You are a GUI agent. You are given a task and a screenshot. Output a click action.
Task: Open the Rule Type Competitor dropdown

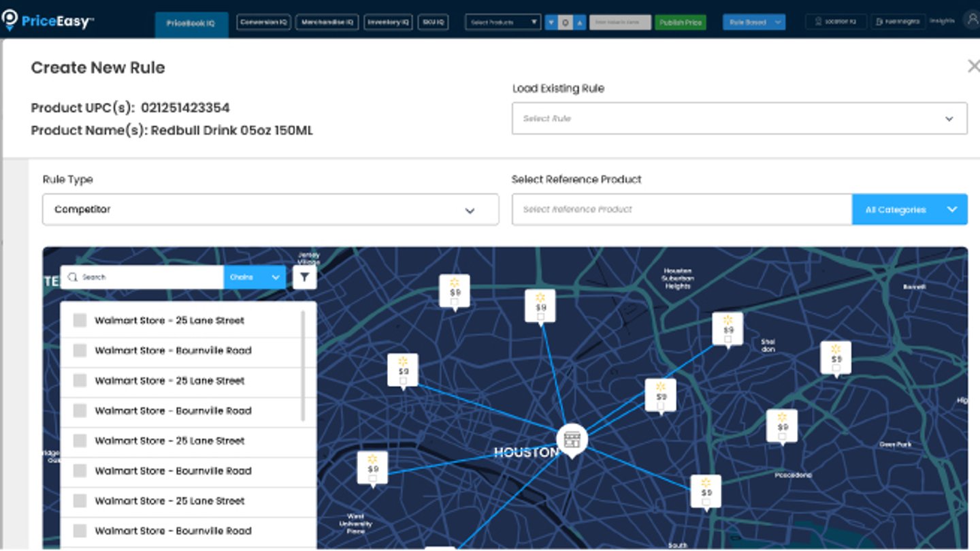[270, 210]
